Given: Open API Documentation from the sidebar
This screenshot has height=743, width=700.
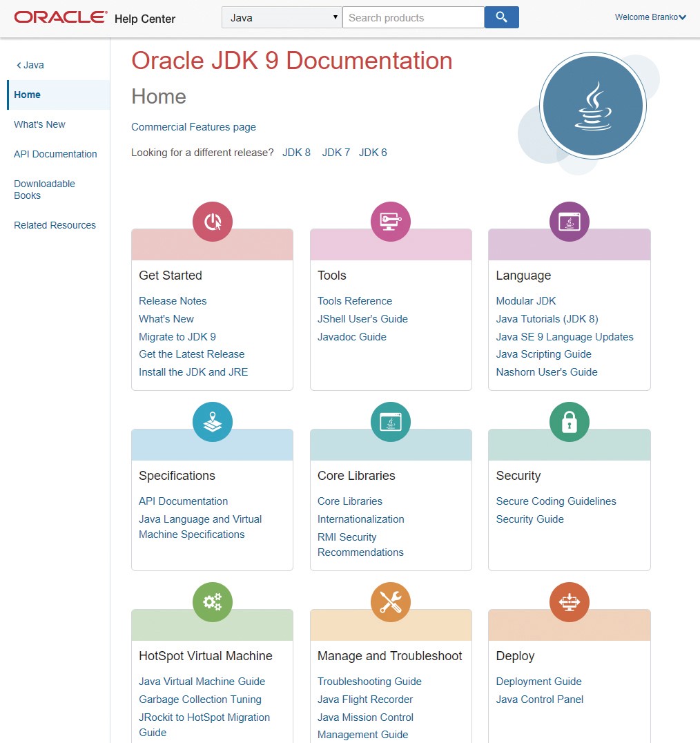Looking at the screenshot, I should coord(55,154).
